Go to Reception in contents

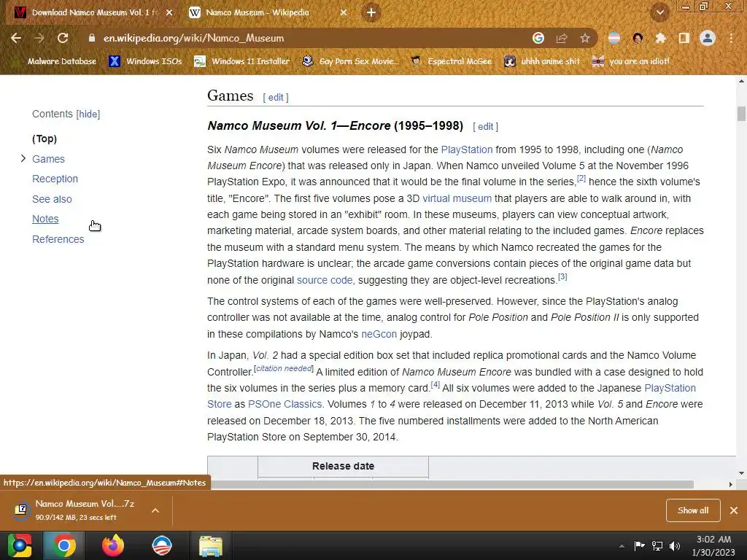point(55,179)
